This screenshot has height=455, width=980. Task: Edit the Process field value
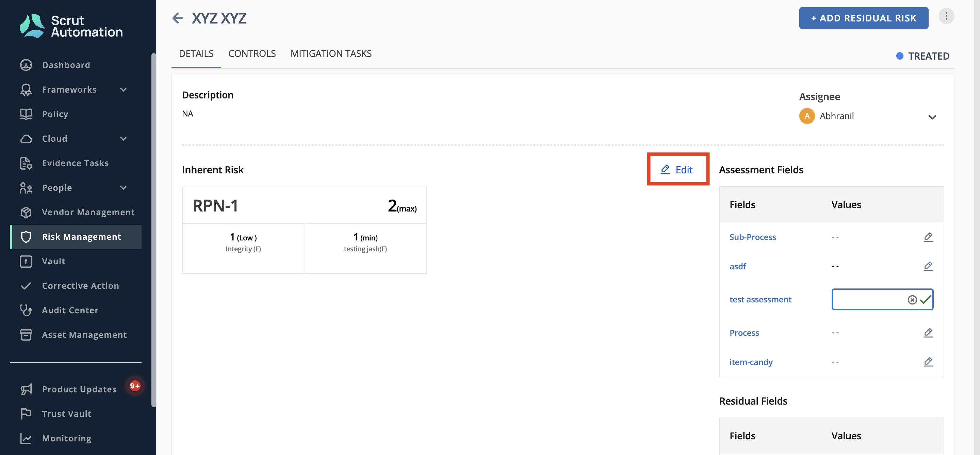[x=928, y=332]
